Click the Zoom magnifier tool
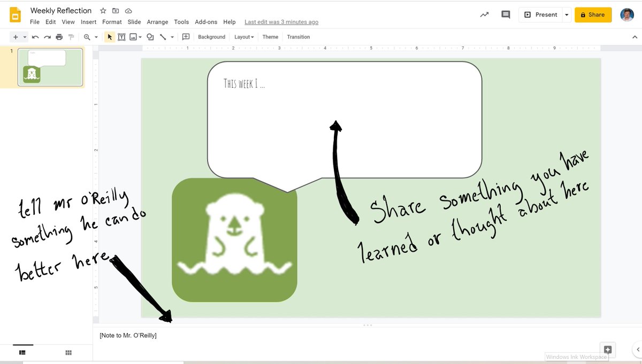642x364 pixels. click(87, 37)
